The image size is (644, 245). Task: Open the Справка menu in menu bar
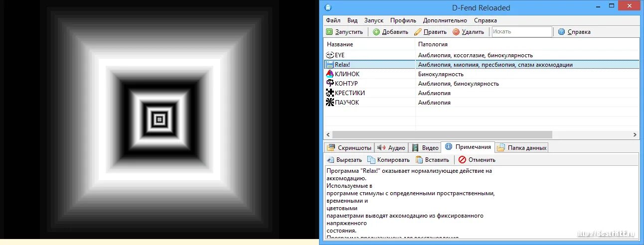click(485, 20)
